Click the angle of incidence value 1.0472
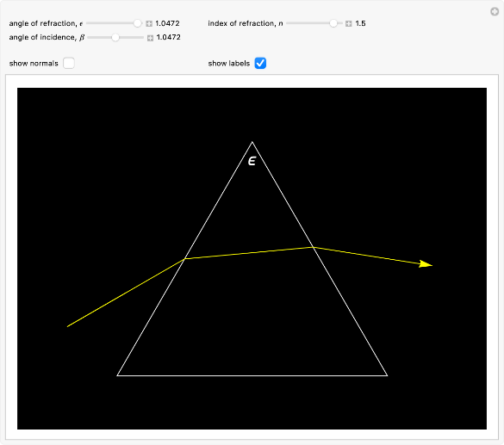The width and height of the screenshot is (504, 445). click(x=168, y=37)
